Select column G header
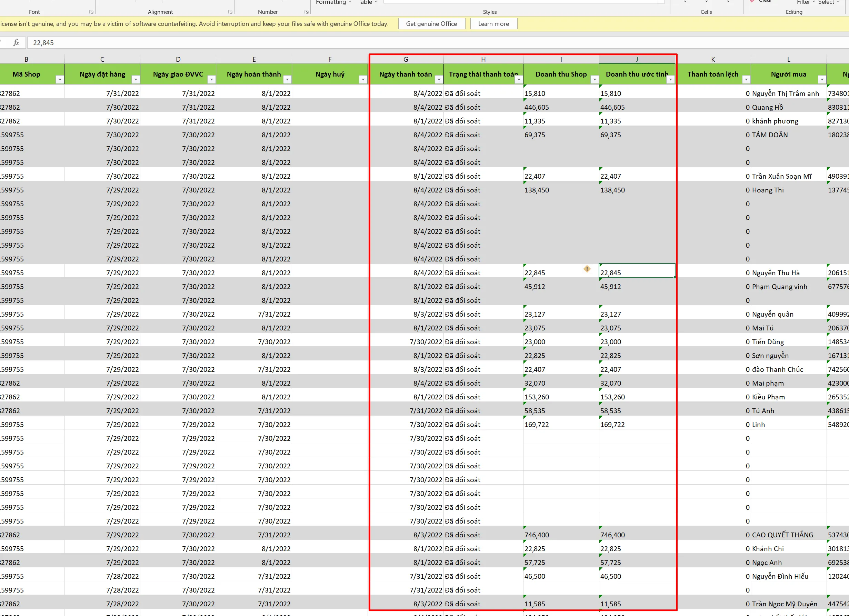This screenshot has width=849, height=616. tap(406, 59)
